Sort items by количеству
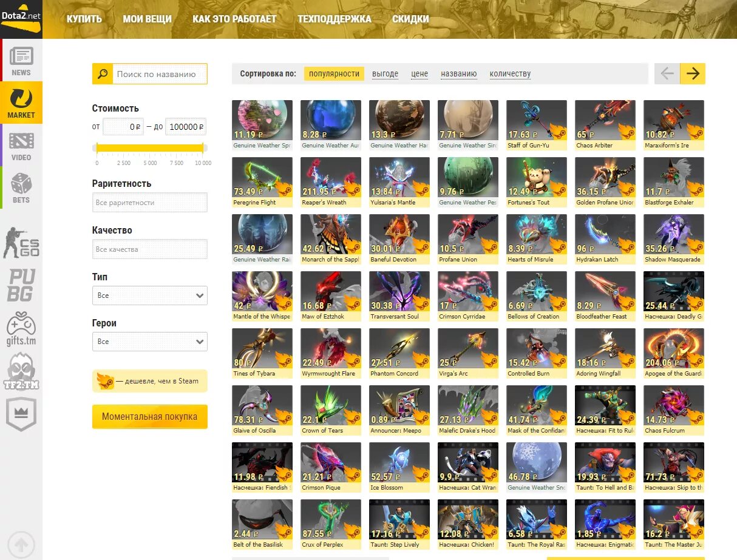 click(510, 74)
